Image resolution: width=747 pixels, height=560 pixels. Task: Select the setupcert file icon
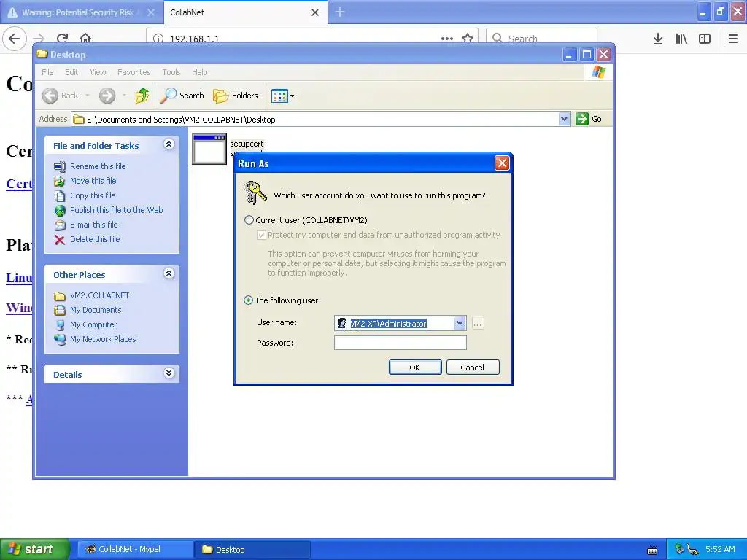[209, 149]
